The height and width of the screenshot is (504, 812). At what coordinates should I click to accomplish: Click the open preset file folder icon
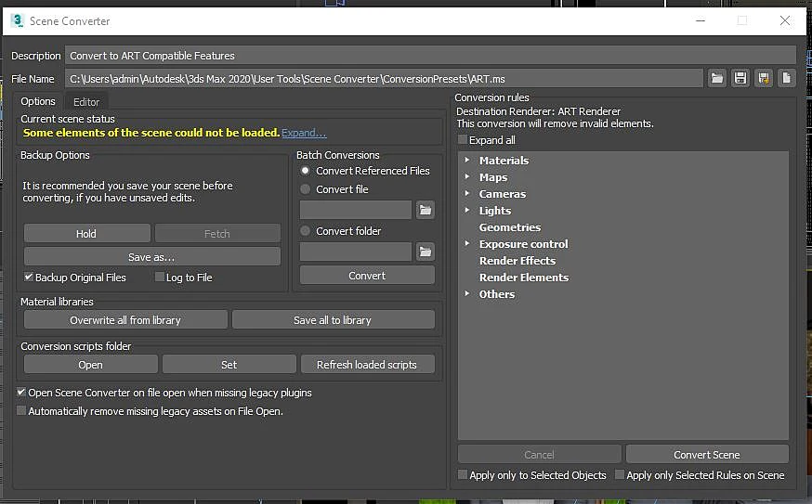click(x=716, y=78)
